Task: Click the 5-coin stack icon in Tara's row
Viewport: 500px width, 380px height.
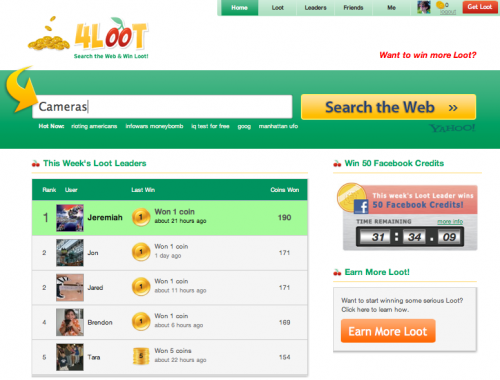Action: coord(141,356)
